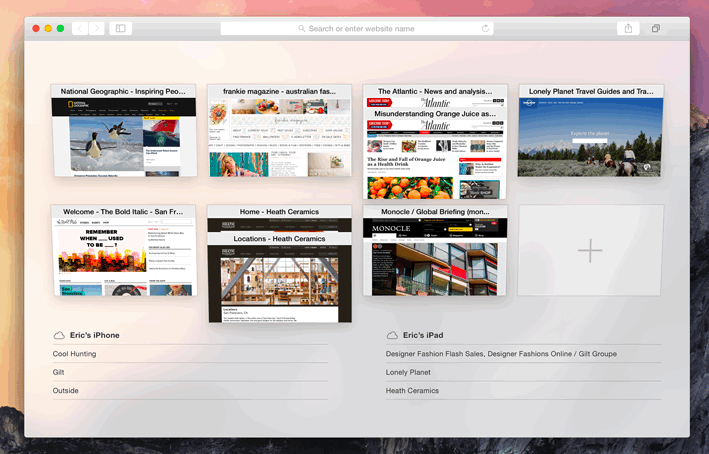Click the Search or enter website name field
709x454 pixels.
357,28
